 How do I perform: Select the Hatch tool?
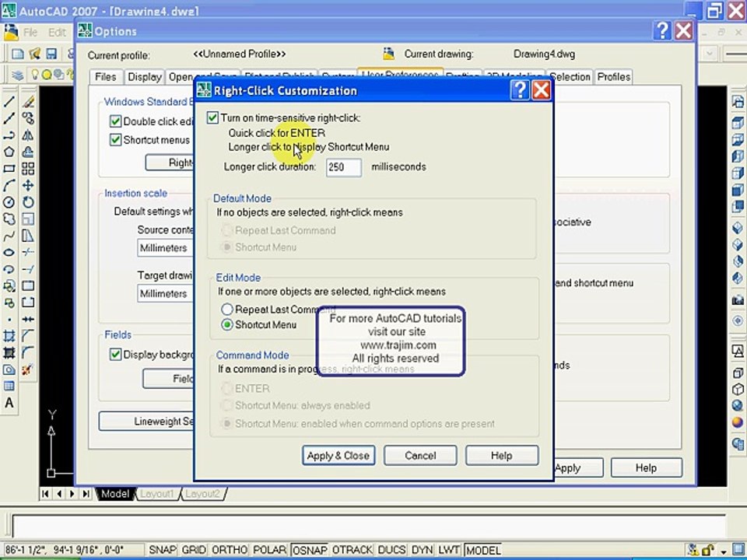[x=9, y=336]
